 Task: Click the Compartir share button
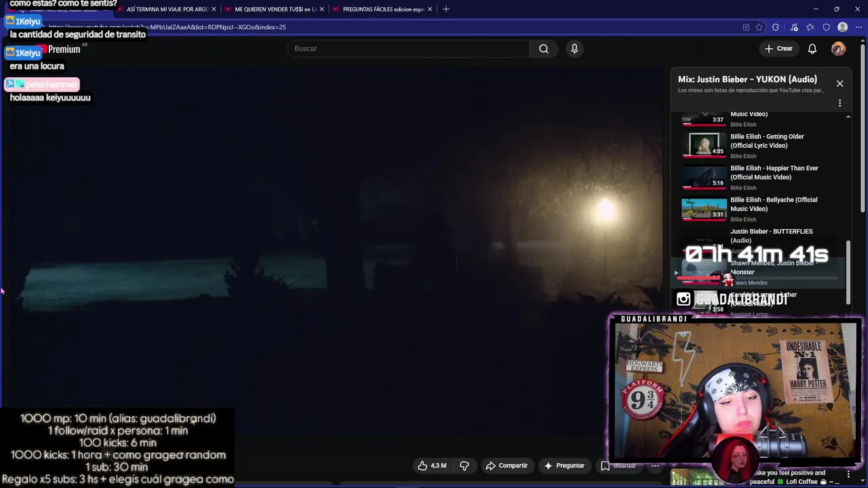click(507, 466)
